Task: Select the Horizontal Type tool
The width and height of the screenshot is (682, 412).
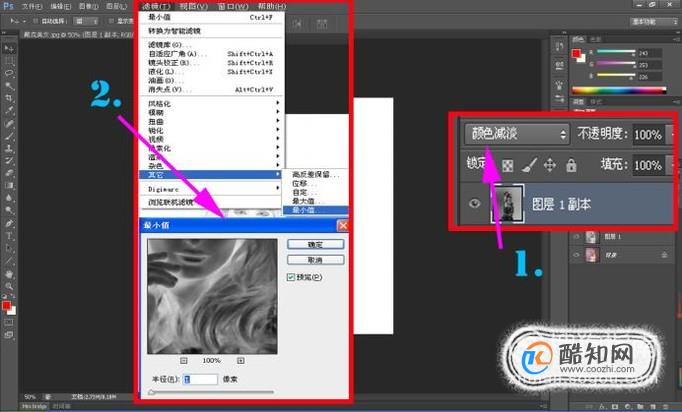Action: pos(9,236)
